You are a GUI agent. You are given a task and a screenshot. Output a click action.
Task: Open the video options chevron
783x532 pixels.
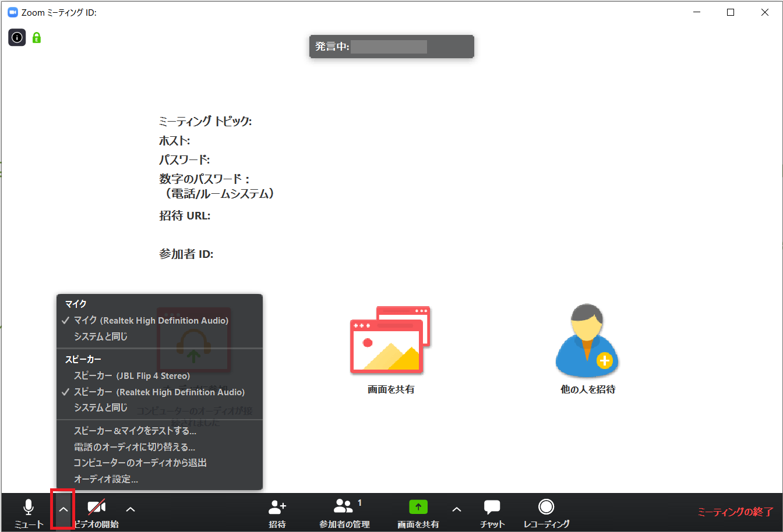[x=130, y=508]
